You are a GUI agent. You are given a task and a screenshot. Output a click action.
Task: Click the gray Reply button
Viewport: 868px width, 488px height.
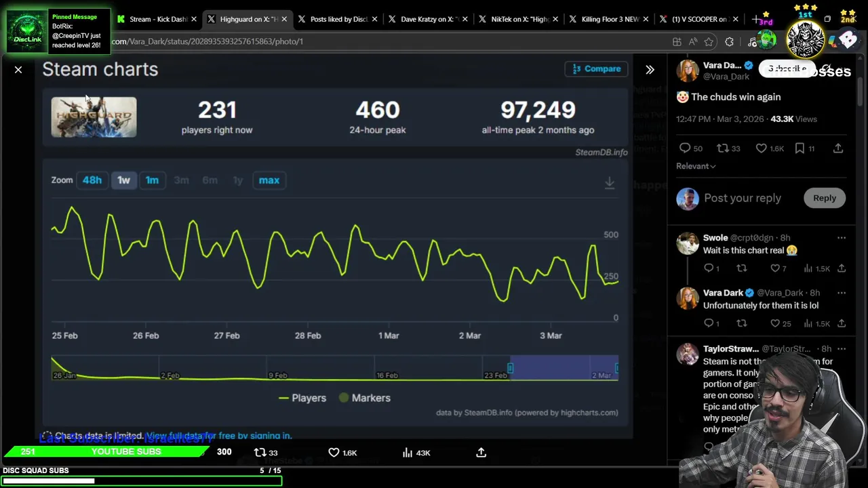tap(825, 198)
